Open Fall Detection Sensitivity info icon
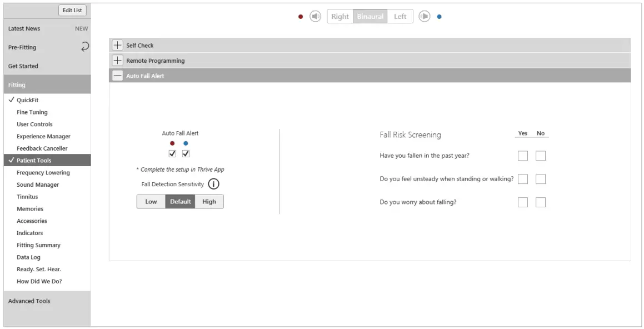The height and width of the screenshot is (329, 644). coord(213,183)
